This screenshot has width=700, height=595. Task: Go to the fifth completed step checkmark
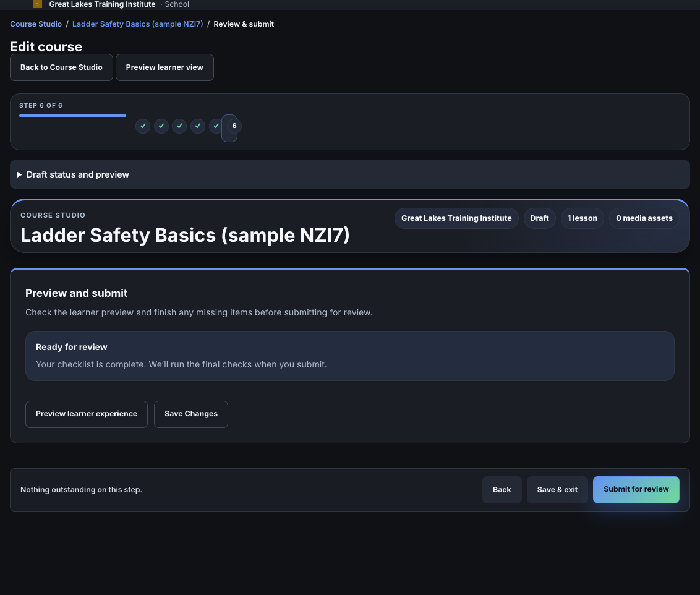coord(216,126)
